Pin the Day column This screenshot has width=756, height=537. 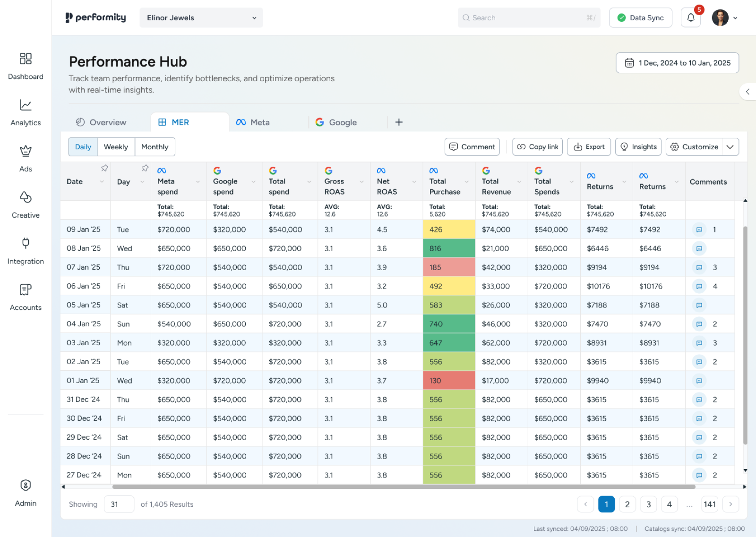pos(145,168)
